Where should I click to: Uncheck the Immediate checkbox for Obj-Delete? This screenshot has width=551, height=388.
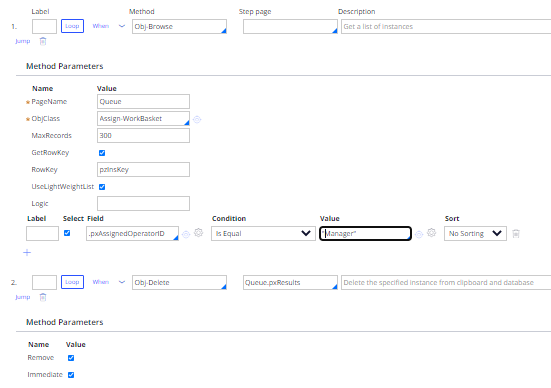pos(71,375)
